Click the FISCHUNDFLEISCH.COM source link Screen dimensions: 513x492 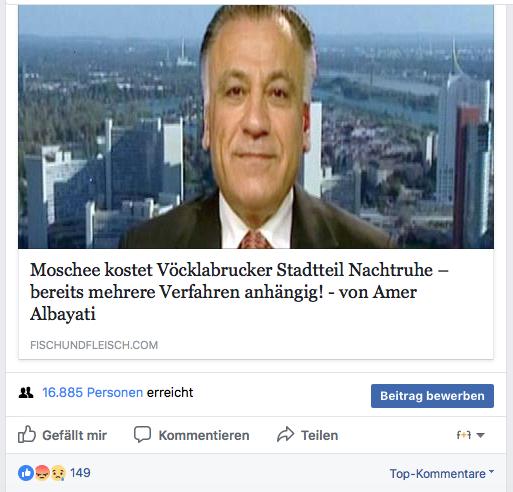[94, 345]
